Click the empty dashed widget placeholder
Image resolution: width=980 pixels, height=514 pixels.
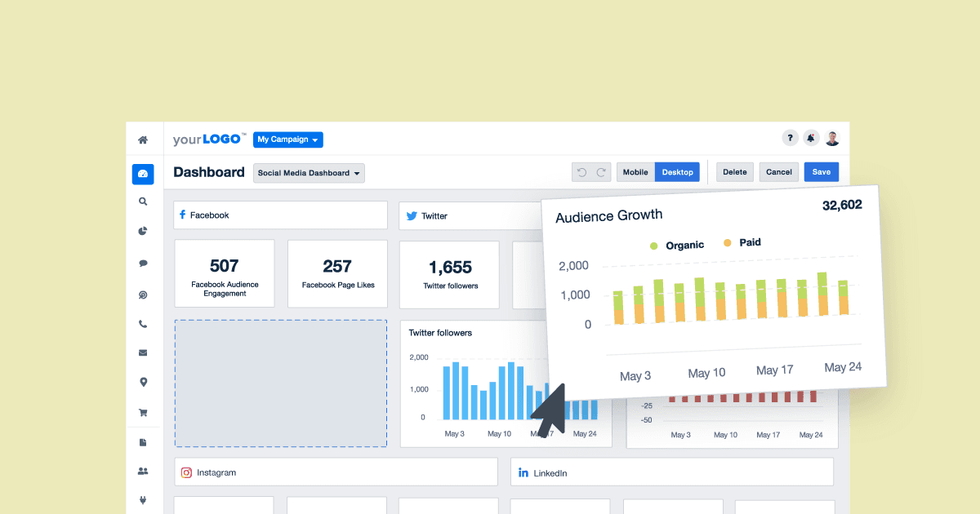pos(280,383)
